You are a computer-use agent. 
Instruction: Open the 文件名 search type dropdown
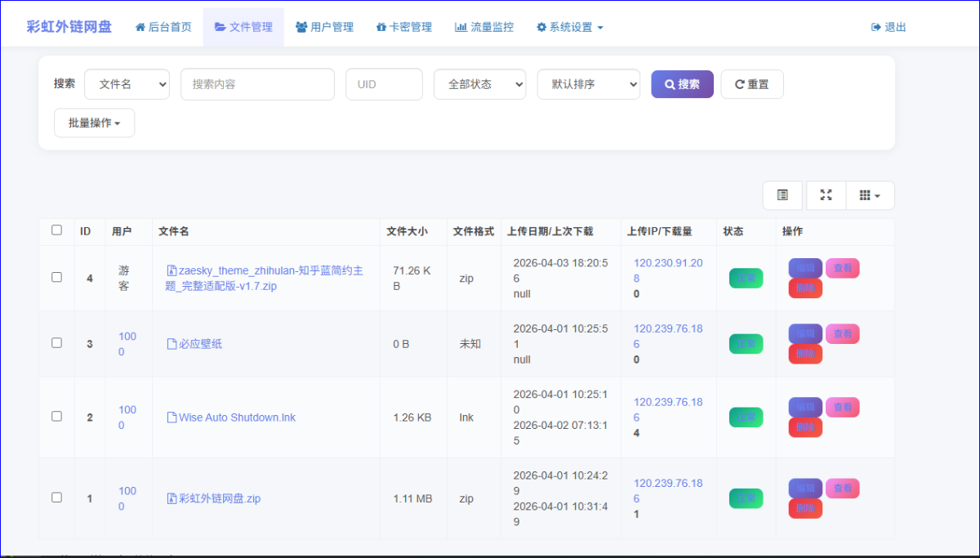pyautogui.click(x=127, y=84)
